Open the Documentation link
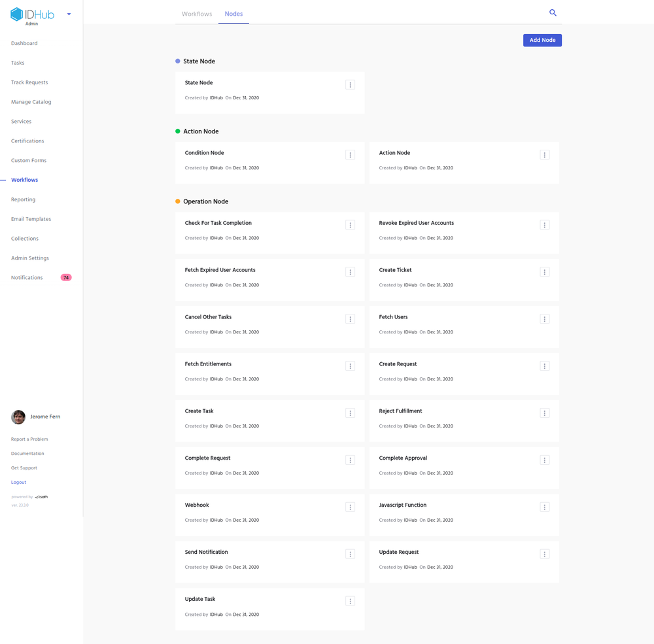The width and height of the screenshot is (654, 644). coord(27,453)
